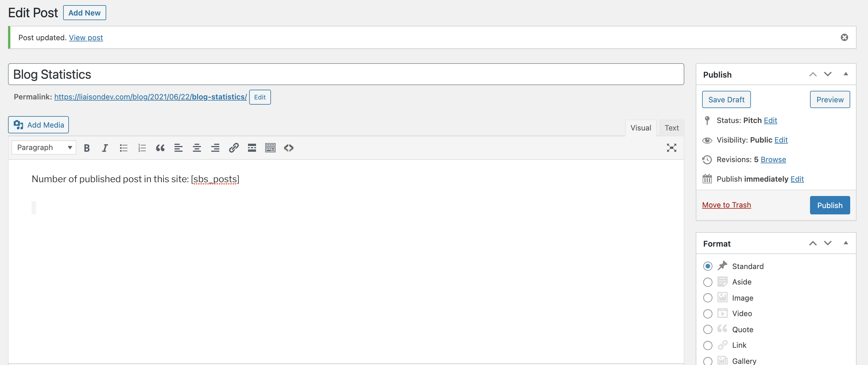Click the Insert link icon
The height and width of the screenshot is (365, 868).
[x=233, y=147]
